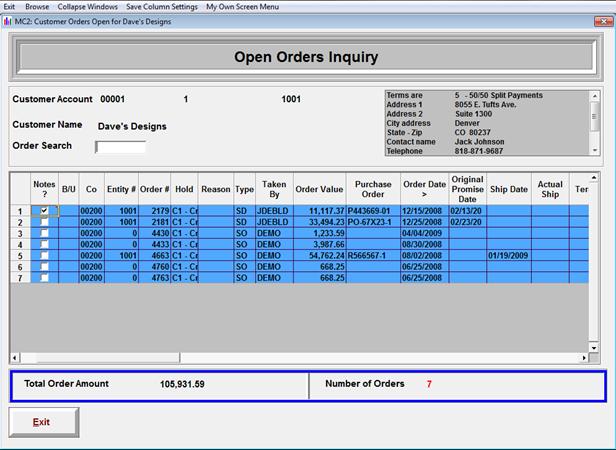Click the orders grid scroll down arrow
The height and width of the screenshot is (450, 616).
[x=594, y=348]
